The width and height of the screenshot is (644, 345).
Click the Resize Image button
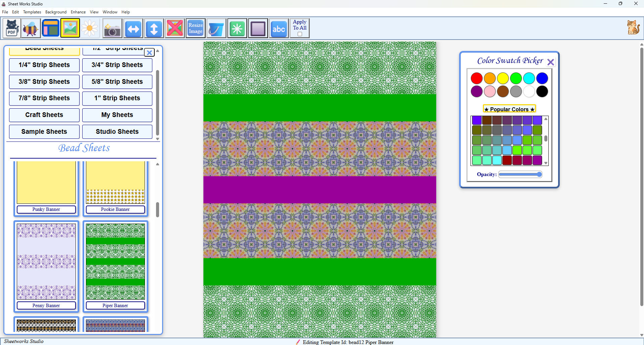[x=195, y=28]
